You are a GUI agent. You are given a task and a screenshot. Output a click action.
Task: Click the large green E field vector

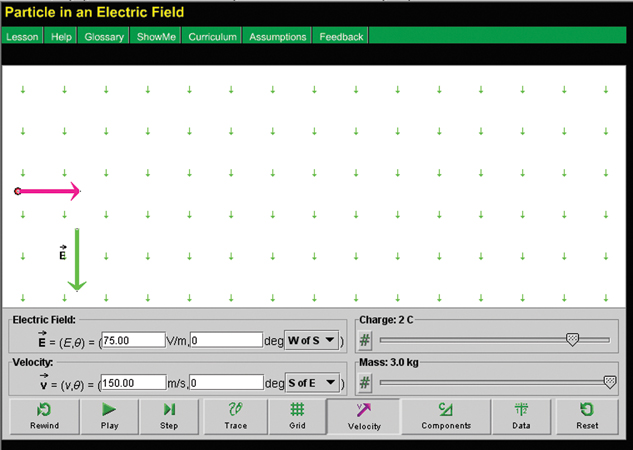pyautogui.click(x=77, y=260)
